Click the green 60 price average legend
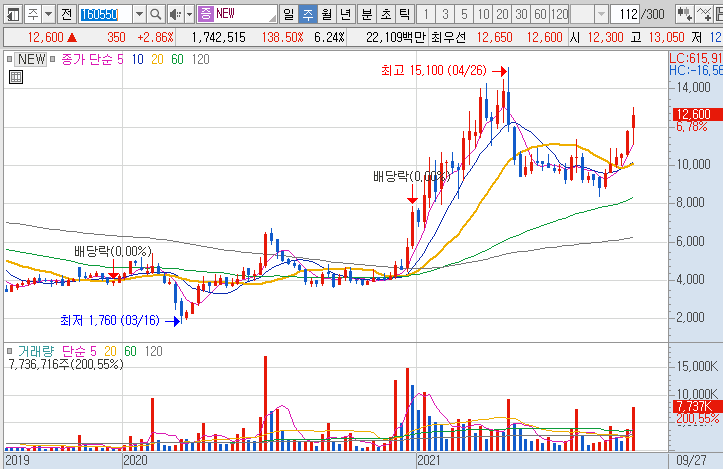 coord(178,59)
